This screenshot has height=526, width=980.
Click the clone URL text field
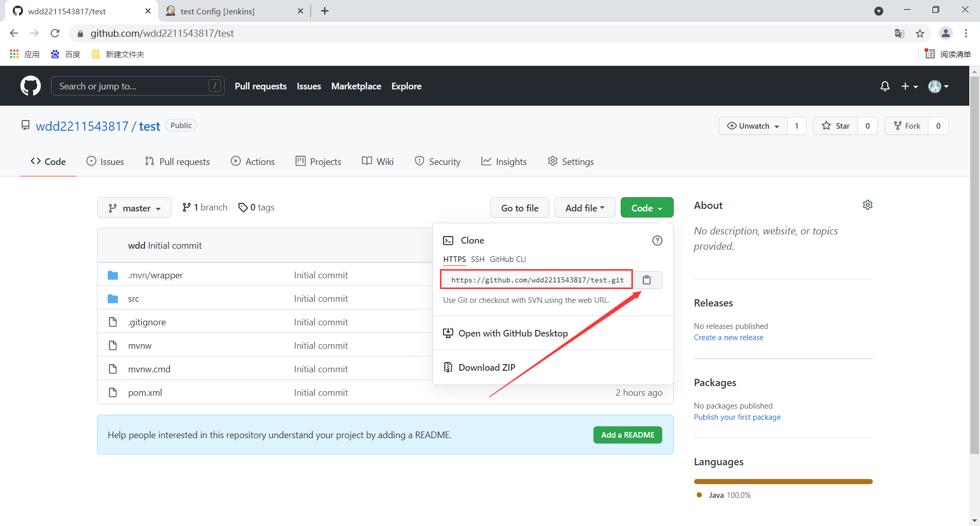(537, 280)
